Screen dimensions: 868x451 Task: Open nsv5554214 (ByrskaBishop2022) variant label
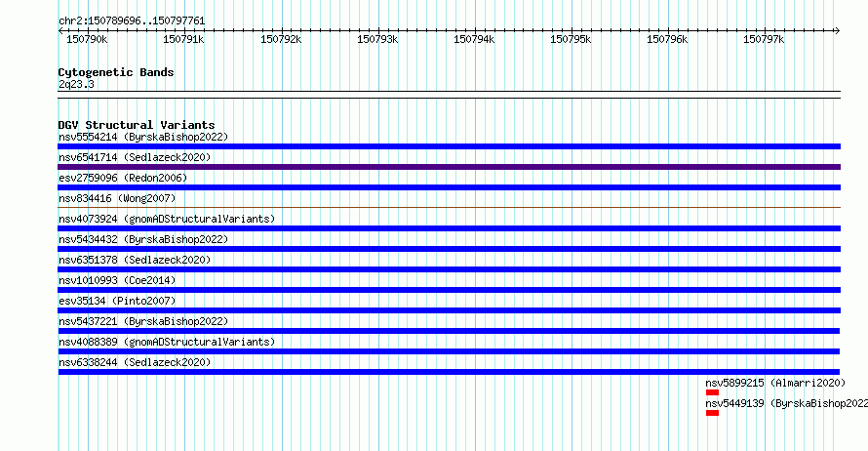(x=143, y=137)
